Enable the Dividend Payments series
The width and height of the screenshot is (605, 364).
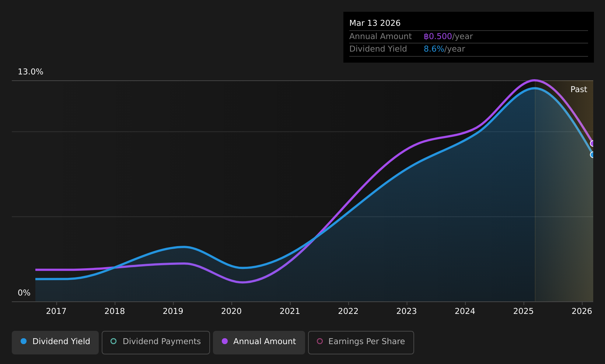(156, 342)
